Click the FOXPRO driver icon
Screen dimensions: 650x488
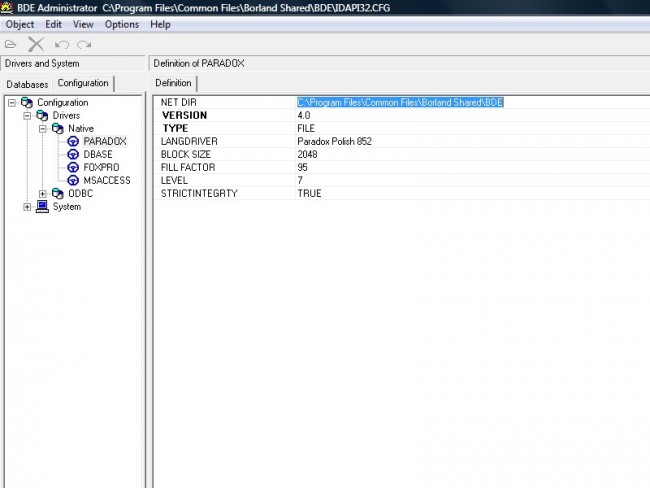[x=73, y=168]
